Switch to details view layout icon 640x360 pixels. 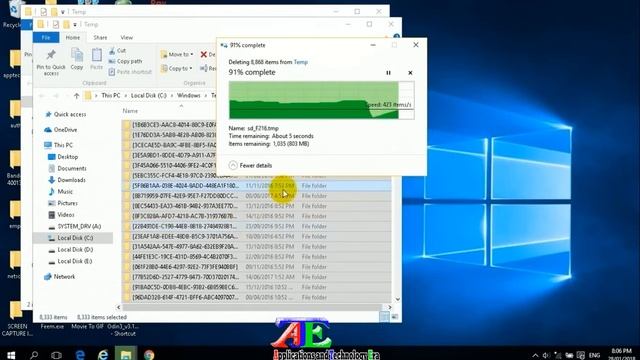pyautogui.click(x=384, y=317)
